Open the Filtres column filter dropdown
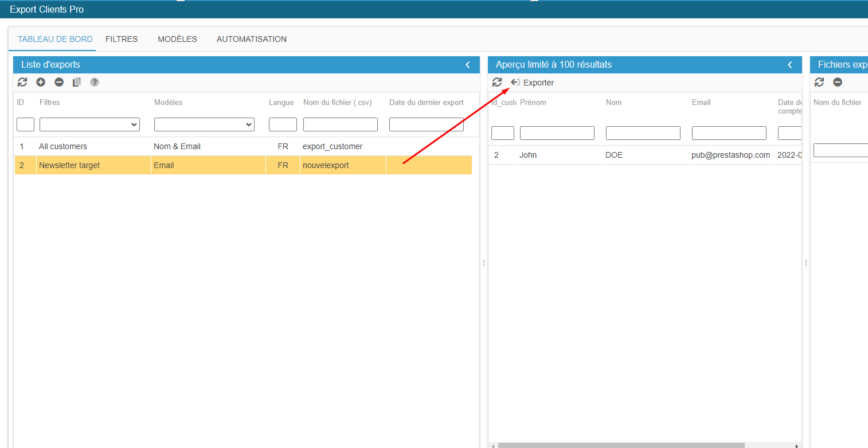Screen dimensions: 868x448 (89, 124)
